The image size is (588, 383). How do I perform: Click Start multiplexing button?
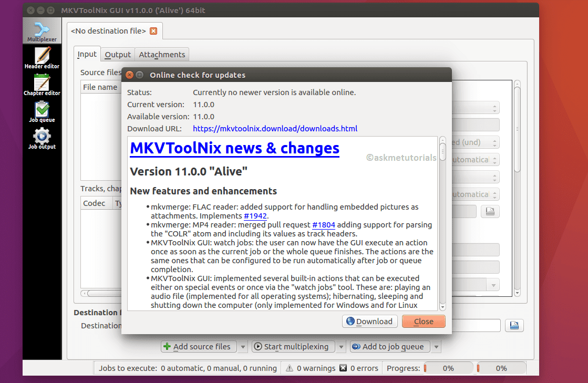tap(294, 347)
